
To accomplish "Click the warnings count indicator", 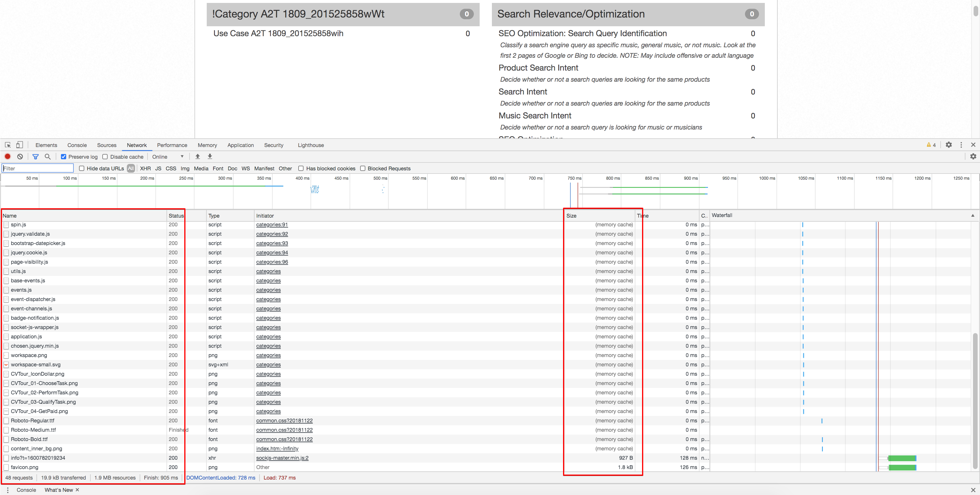I will pos(931,145).
